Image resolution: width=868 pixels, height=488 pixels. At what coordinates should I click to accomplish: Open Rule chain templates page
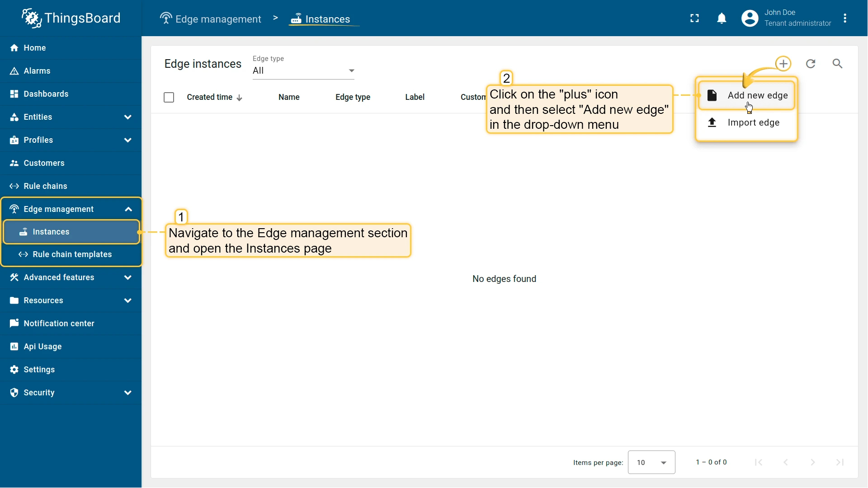(72, 254)
